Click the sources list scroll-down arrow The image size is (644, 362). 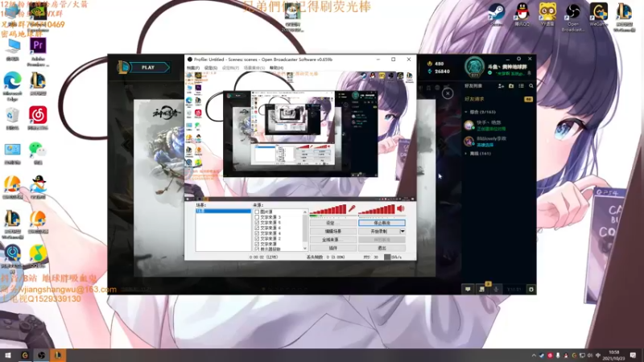coord(305,249)
